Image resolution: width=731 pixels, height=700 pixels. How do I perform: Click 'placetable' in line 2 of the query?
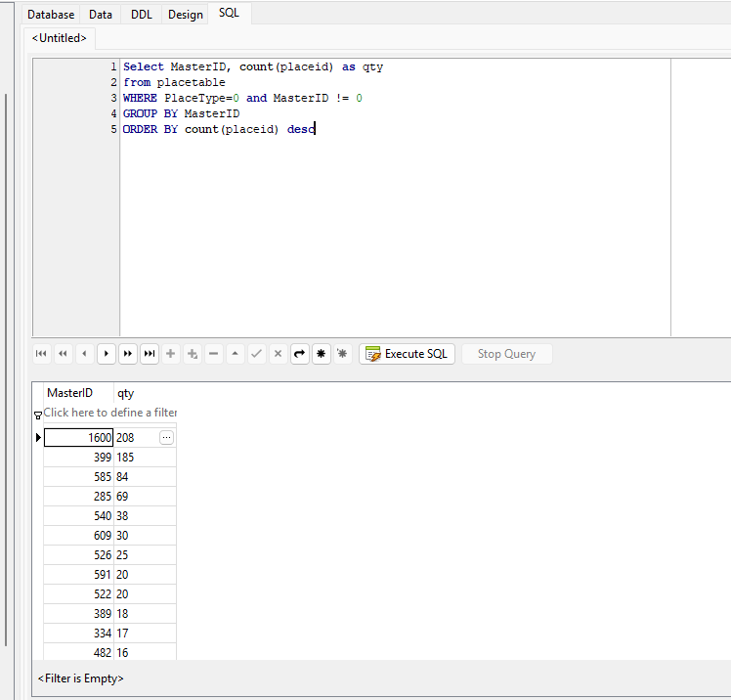(x=192, y=82)
